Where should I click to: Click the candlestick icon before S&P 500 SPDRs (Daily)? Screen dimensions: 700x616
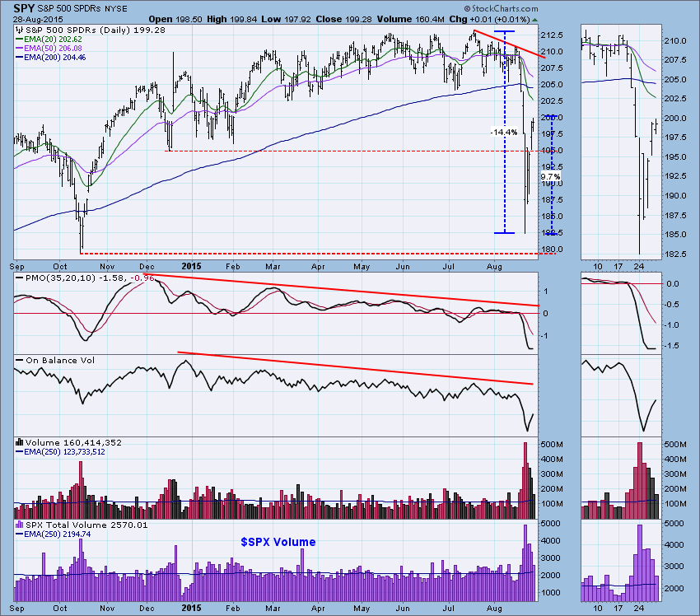[20, 30]
